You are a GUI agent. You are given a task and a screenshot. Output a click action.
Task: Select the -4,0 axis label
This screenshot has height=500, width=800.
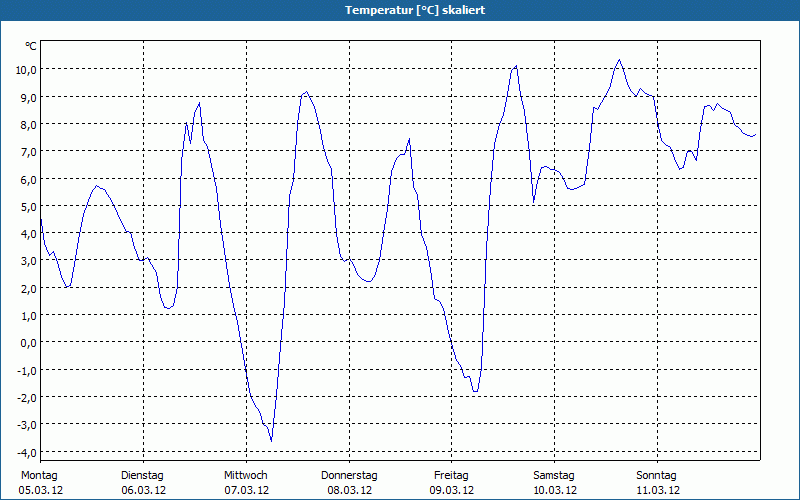[x=27, y=453]
